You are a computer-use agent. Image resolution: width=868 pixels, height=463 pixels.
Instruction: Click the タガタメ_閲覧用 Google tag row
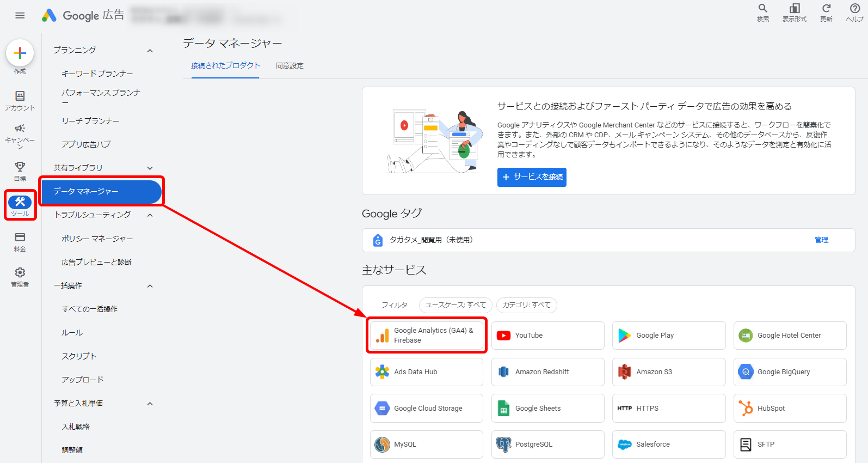click(608, 240)
